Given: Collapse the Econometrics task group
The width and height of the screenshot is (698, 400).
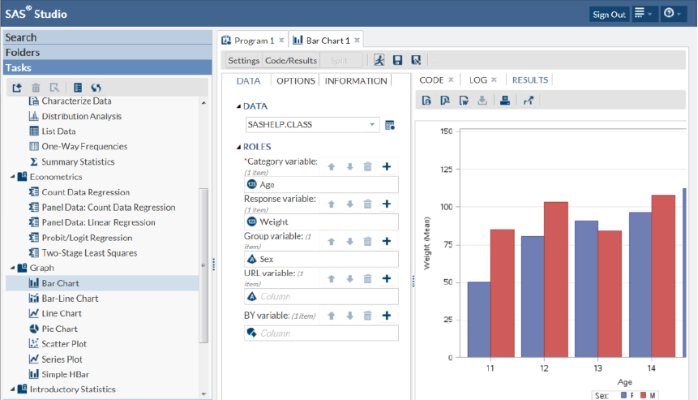Looking at the screenshot, I should point(13,177).
